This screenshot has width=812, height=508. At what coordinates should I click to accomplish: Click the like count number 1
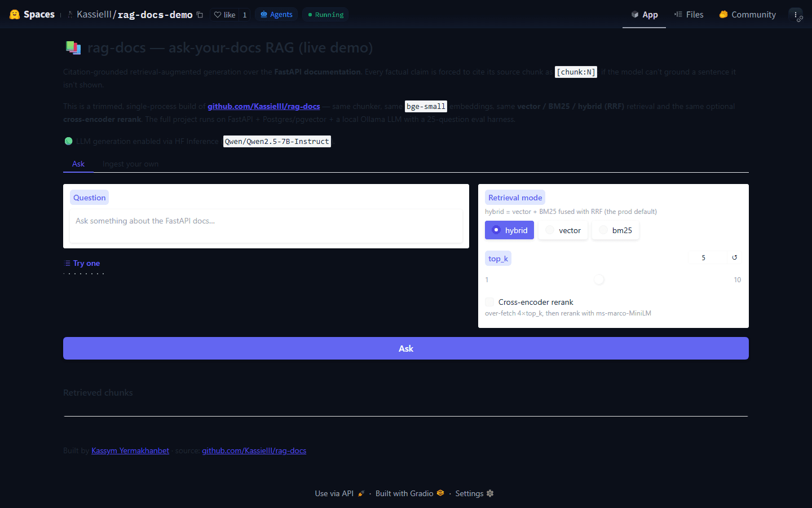(245, 15)
